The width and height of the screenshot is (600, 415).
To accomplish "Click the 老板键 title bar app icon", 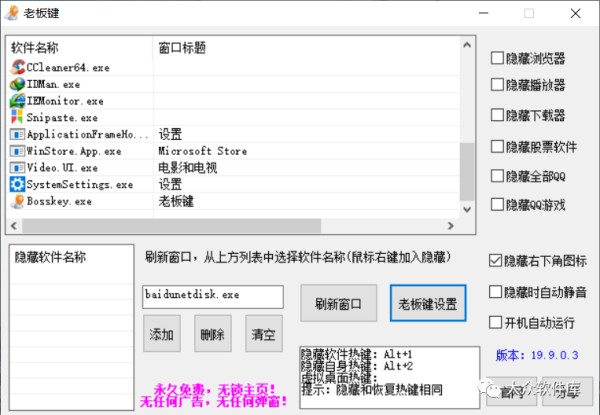I will click(12, 13).
